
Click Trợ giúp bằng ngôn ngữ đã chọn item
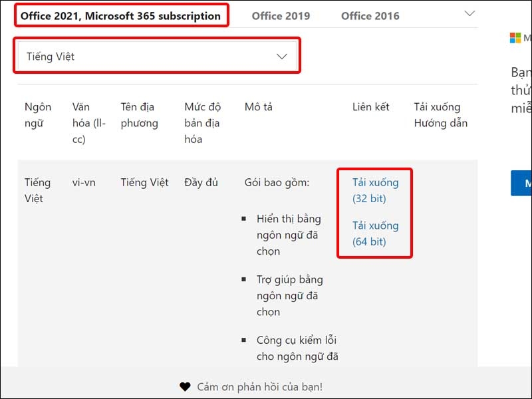pyautogui.click(x=289, y=295)
